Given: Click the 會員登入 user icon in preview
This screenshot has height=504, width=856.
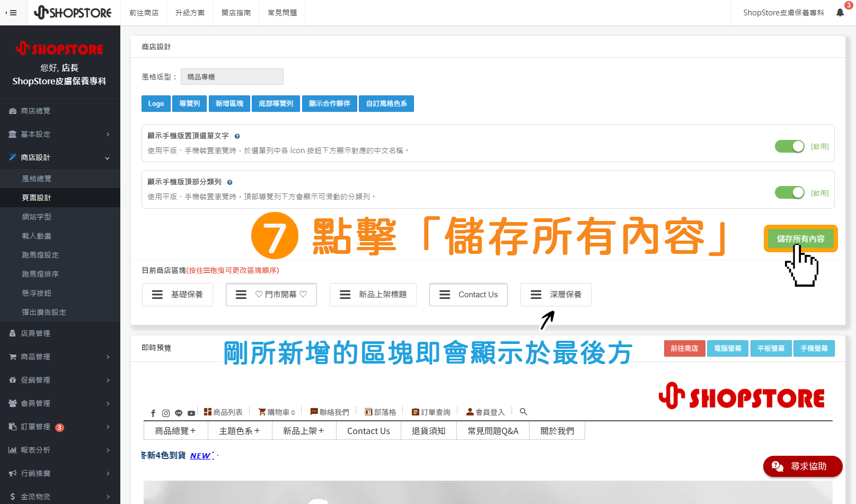Looking at the screenshot, I should point(470,412).
